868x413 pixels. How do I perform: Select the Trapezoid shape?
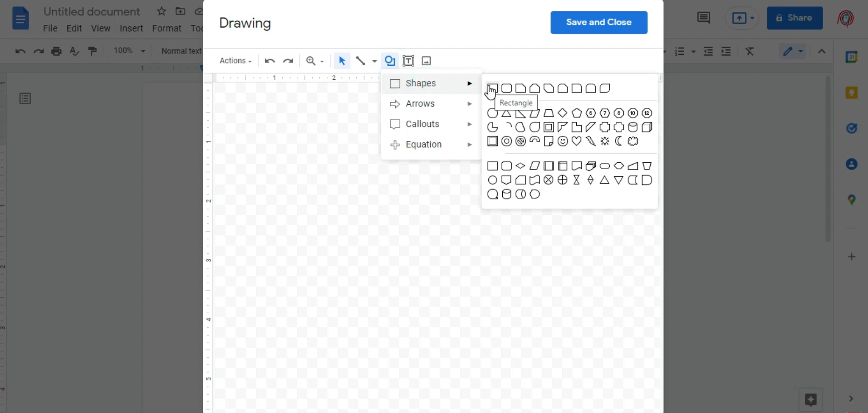(x=549, y=113)
